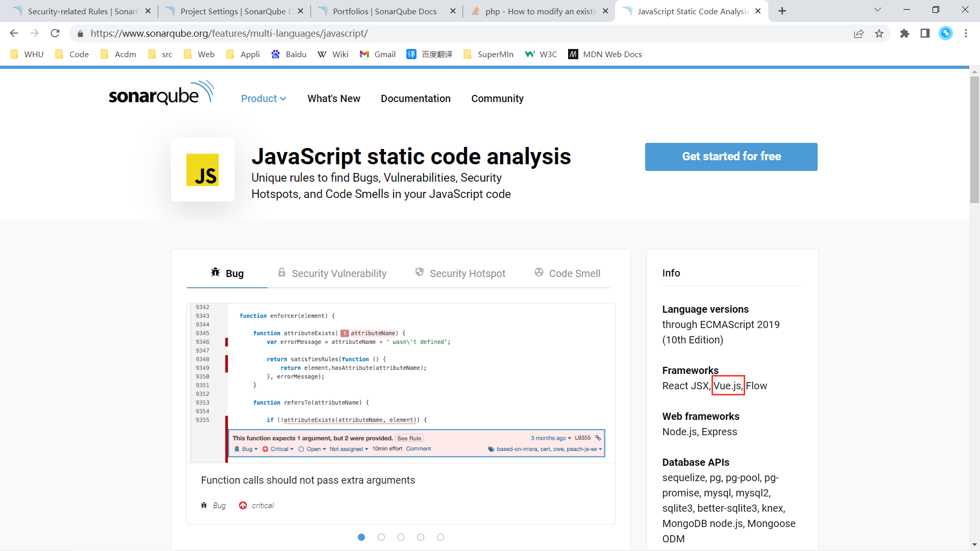Open the Acdm bookmark folder
This screenshot has height=551, width=980.
coord(118,54)
